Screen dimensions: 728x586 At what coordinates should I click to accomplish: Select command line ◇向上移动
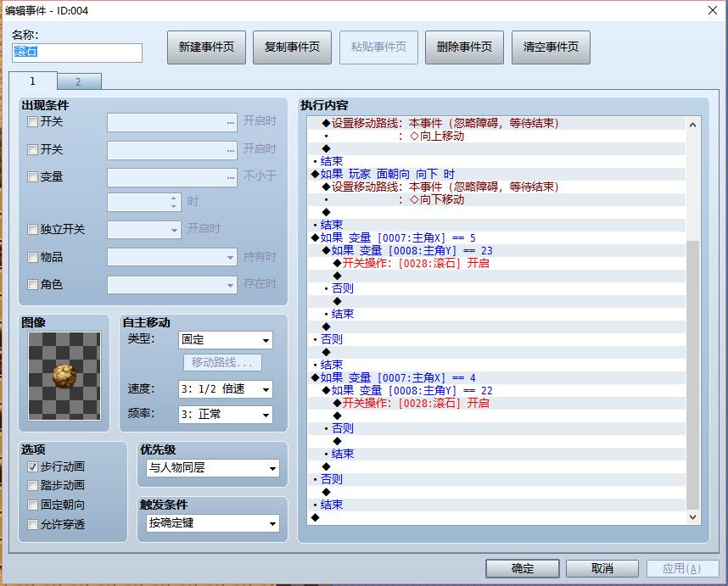(x=496, y=136)
